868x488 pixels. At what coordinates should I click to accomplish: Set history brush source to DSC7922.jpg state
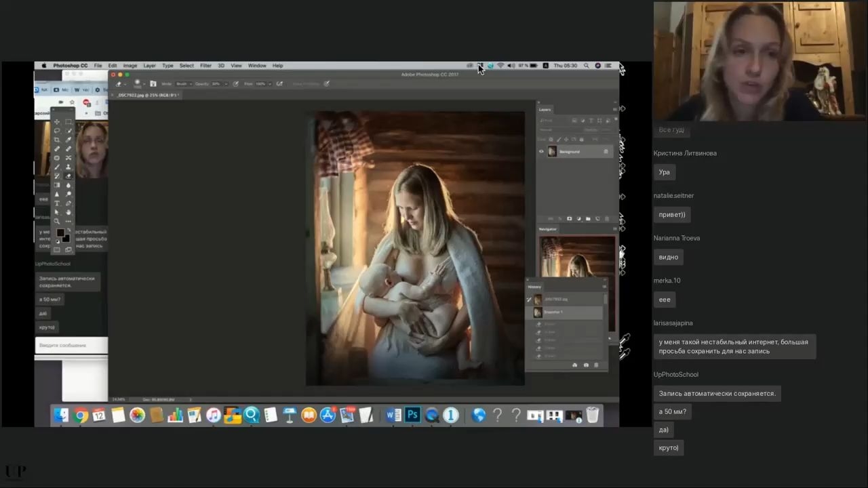[x=530, y=299]
